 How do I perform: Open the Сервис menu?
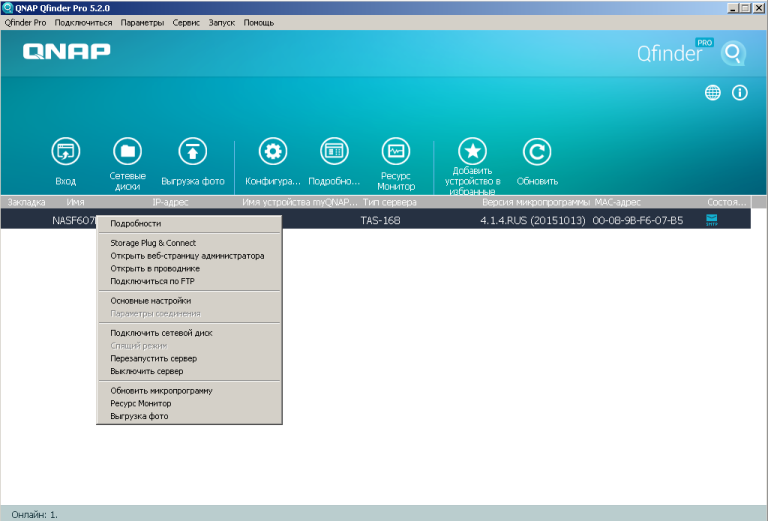pyautogui.click(x=186, y=23)
